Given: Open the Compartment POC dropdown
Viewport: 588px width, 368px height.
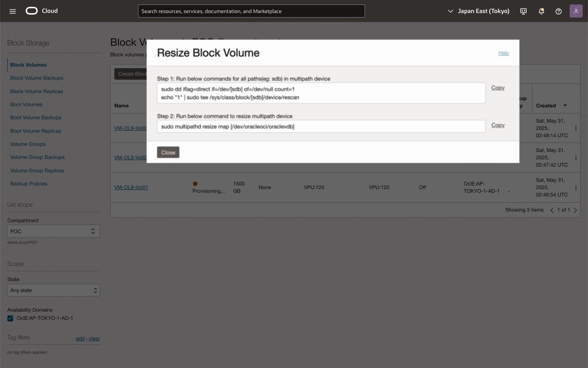Looking at the screenshot, I should pyautogui.click(x=53, y=231).
